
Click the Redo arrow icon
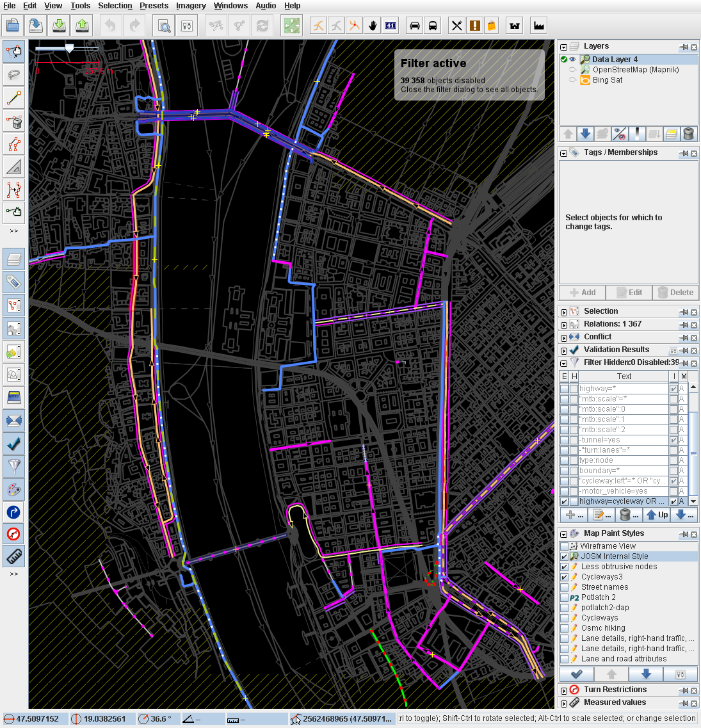pyautogui.click(x=134, y=26)
